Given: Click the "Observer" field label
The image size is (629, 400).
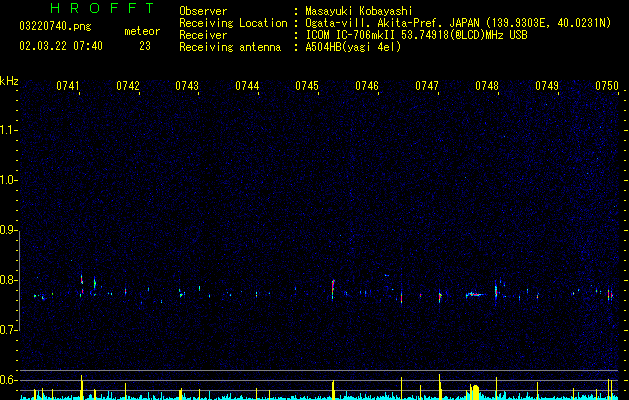Looking at the screenshot, I should [203, 11].
